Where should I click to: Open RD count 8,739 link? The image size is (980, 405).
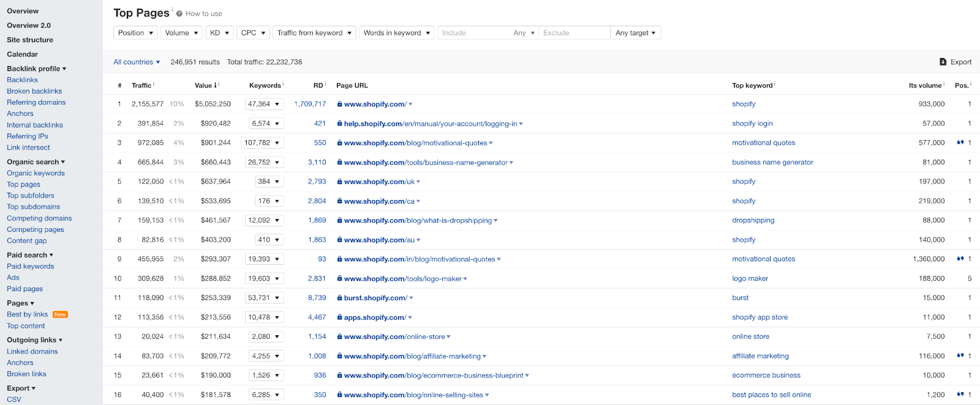click(x=317, y=298)
